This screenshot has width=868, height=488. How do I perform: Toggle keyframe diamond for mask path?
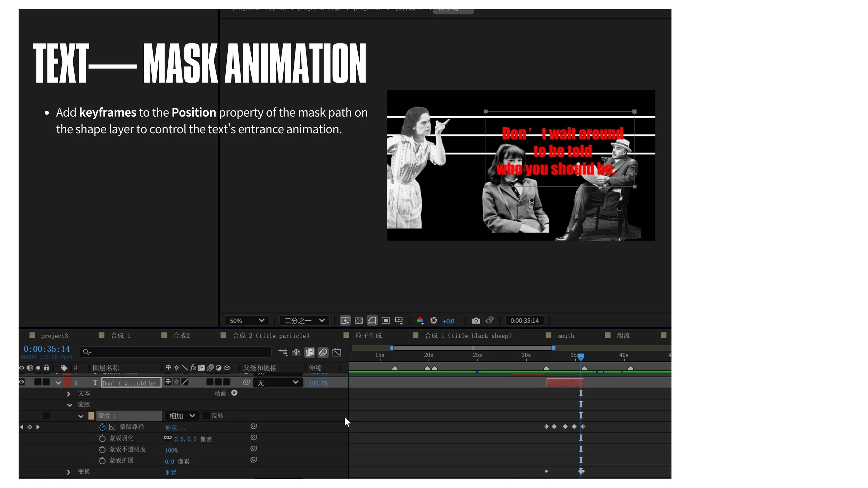coord(30,427)
